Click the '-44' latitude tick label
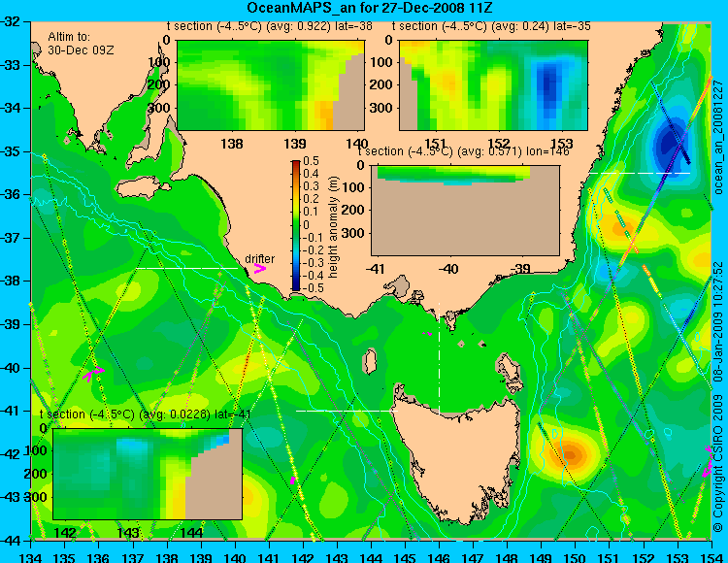Viewport: 728px width, 563px height. coord(11,541)
